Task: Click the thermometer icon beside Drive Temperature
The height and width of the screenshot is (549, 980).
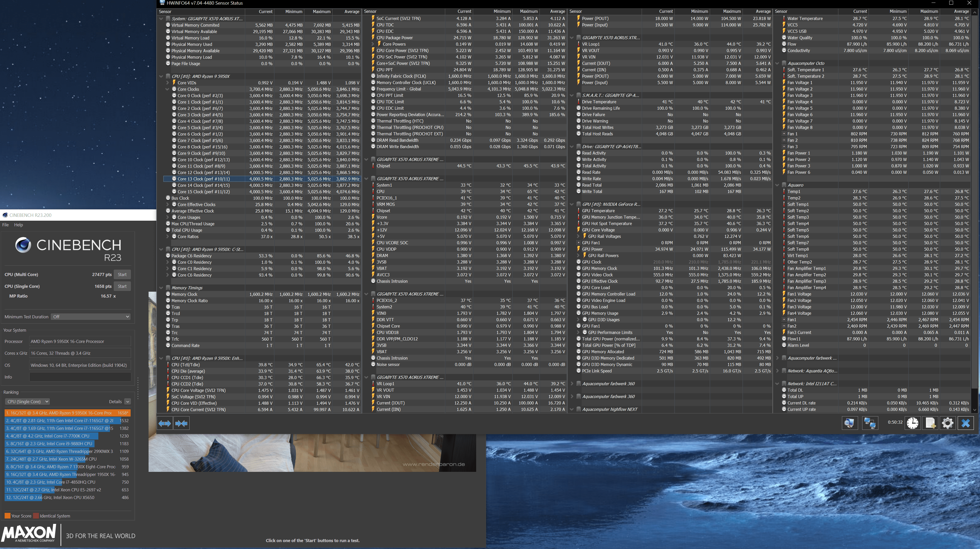Action: coord(579,102)
